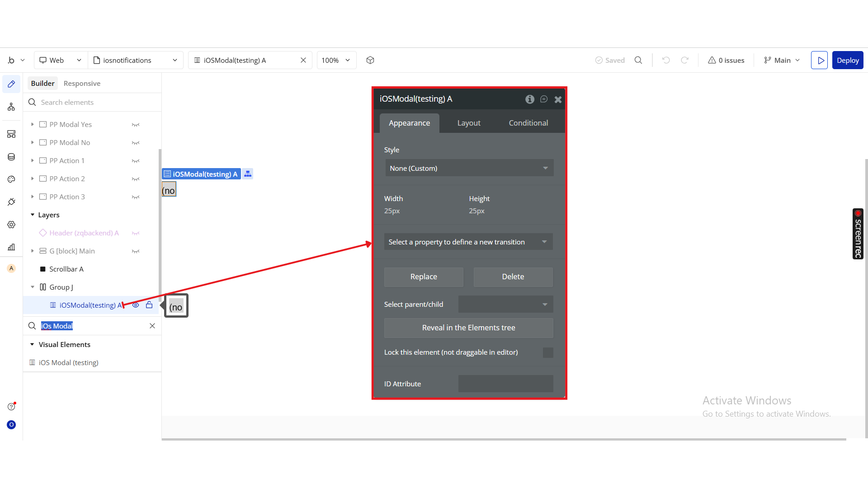Image resolution: width=868 pixels, height=488 pixels.
Task: Expand the PP Action 2 tree item
Action: (x=33, y=178)
